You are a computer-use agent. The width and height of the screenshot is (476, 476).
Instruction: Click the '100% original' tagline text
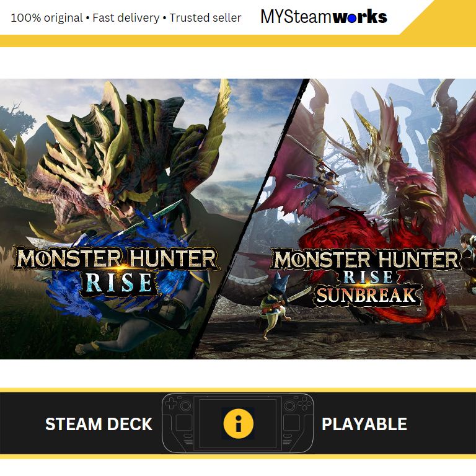pos(46,17)
